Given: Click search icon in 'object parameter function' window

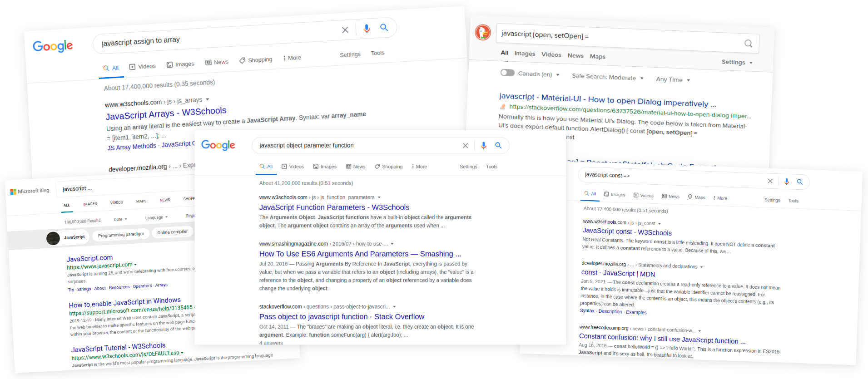Looking at the screenshot, I should coord(498,145).
